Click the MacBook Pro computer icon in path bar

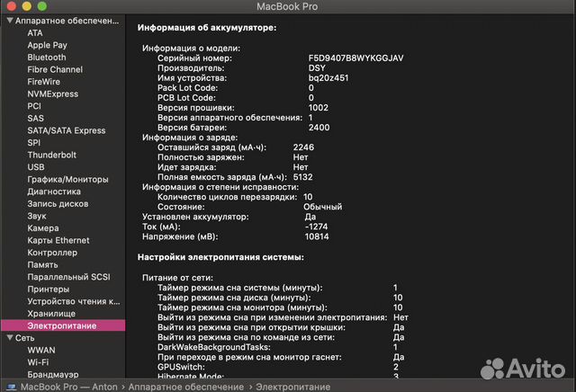[x=12, y=387]
